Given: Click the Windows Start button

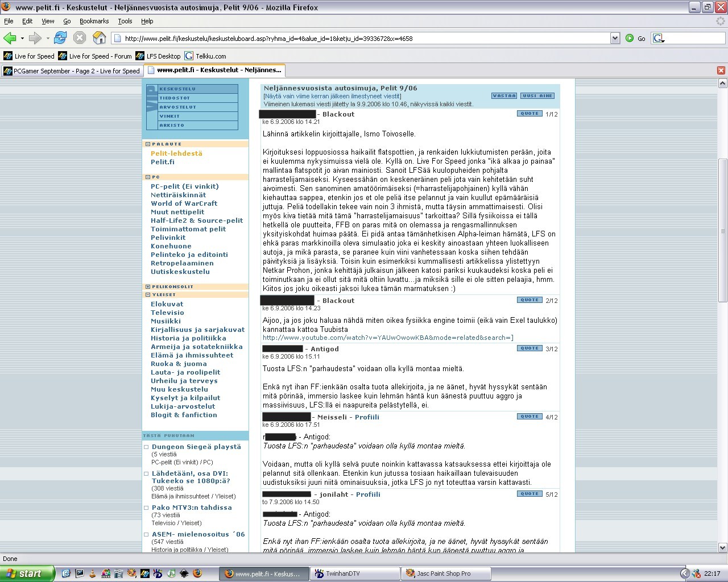Looking at the screenshot, I should click(27, 573).
